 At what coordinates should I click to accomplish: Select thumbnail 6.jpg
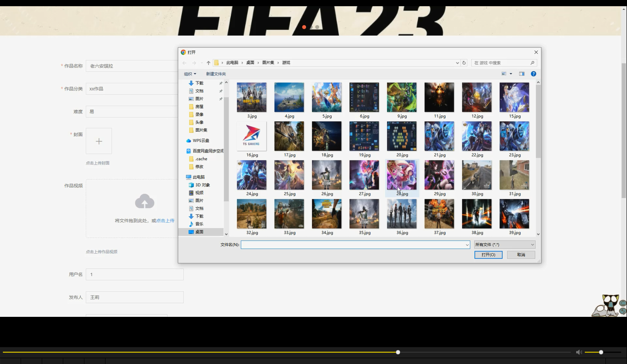click(x=364, y=98)
